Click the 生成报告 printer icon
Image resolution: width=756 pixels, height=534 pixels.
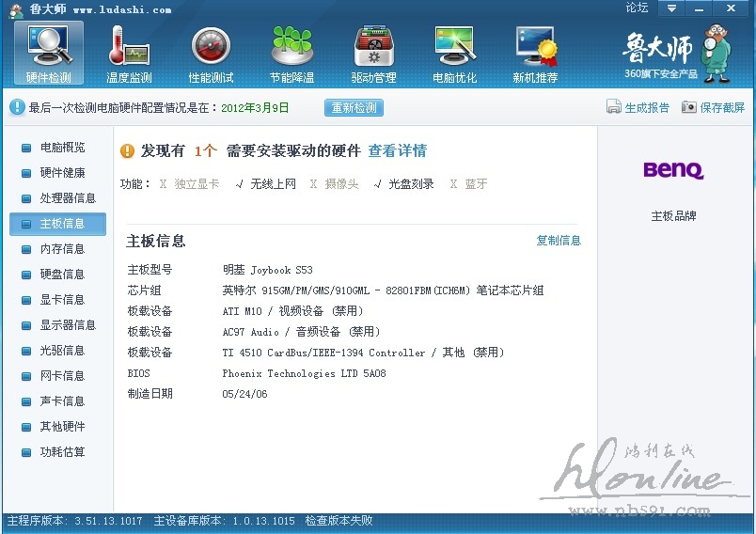pyautogui.click(x=613, y=106)
